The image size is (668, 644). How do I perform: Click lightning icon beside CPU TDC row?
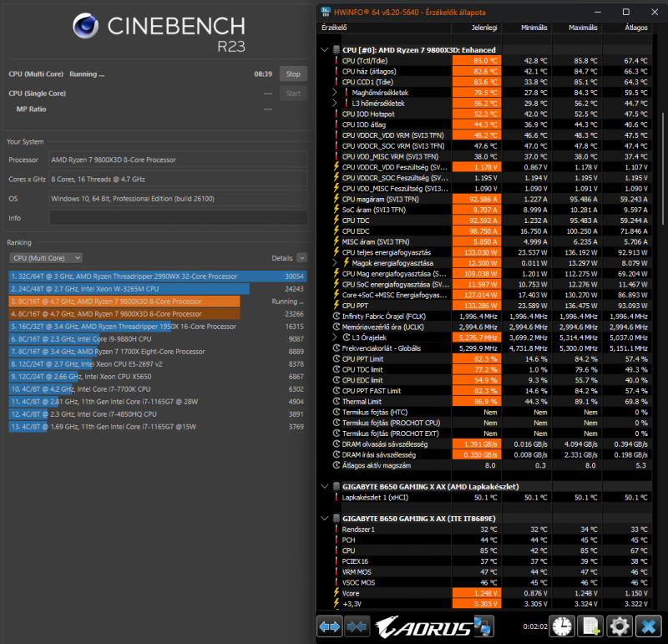click(x=337, y=221)
